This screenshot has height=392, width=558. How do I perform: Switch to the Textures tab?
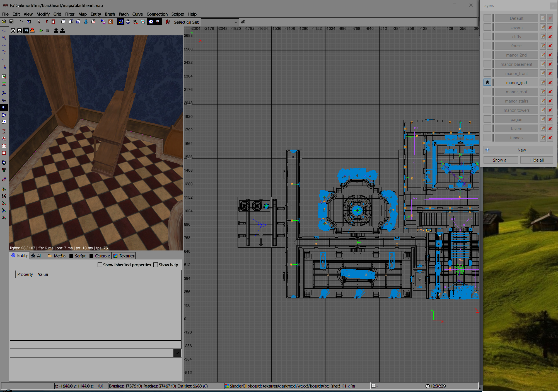(124, 256)
